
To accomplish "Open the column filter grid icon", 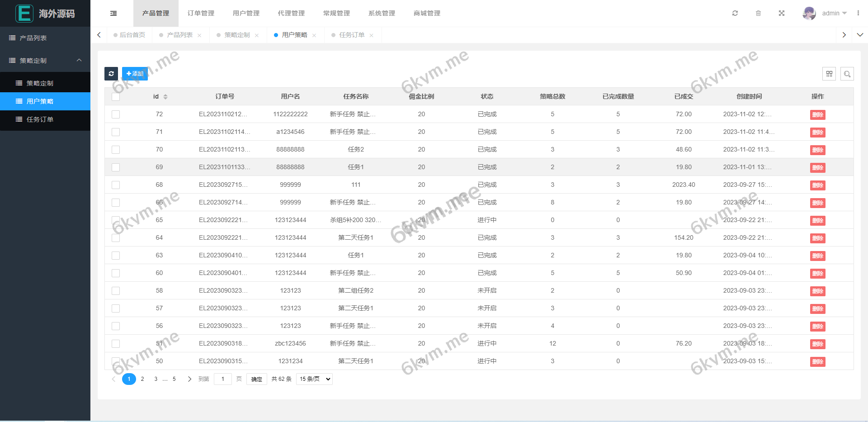I will (x=829, y=74).
